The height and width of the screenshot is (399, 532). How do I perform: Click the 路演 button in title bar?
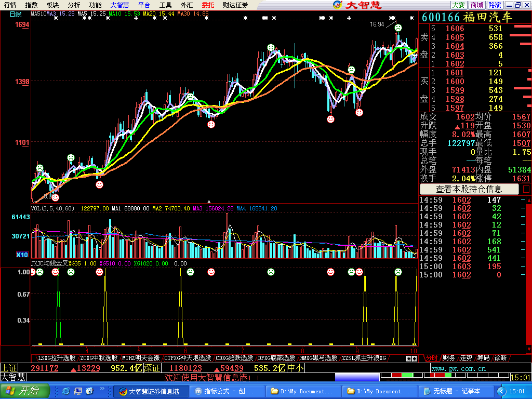click(x=495, y=5)
